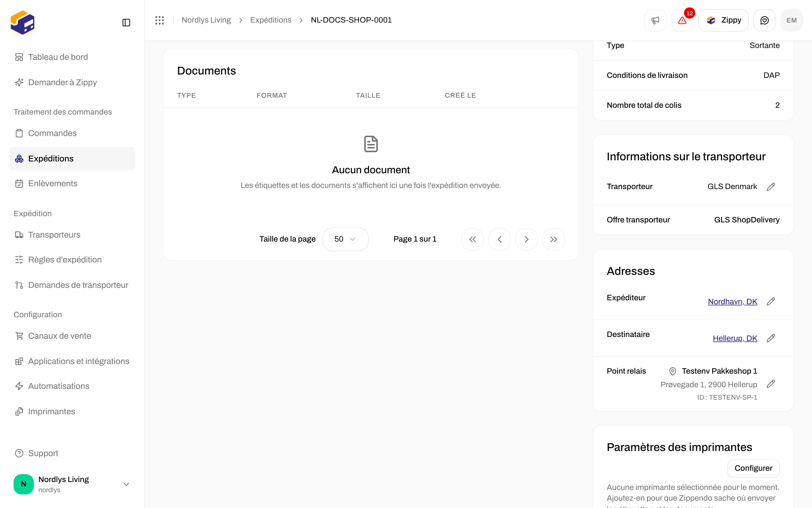The width and height of the screenshot is (812, 508).
Task: Open Enlèvements section
Action: coord(72,183)
